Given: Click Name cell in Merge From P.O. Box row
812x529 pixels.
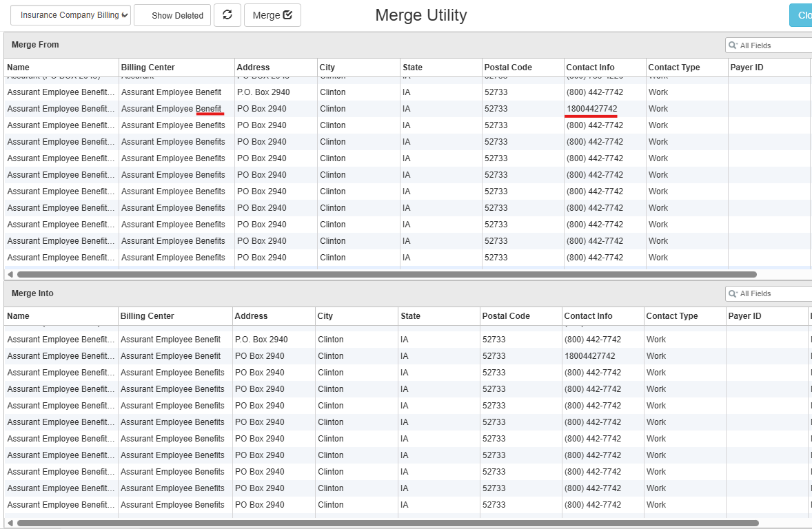Looking at the screenshot, I should (61, 92).
